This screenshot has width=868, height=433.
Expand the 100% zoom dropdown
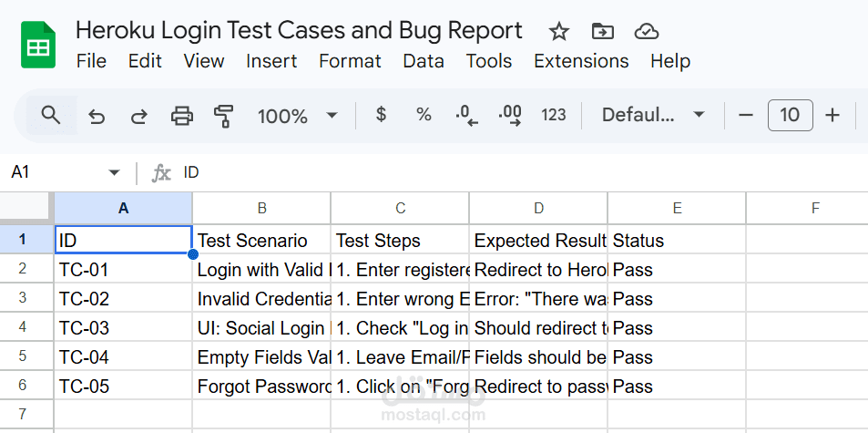(297, 116)
